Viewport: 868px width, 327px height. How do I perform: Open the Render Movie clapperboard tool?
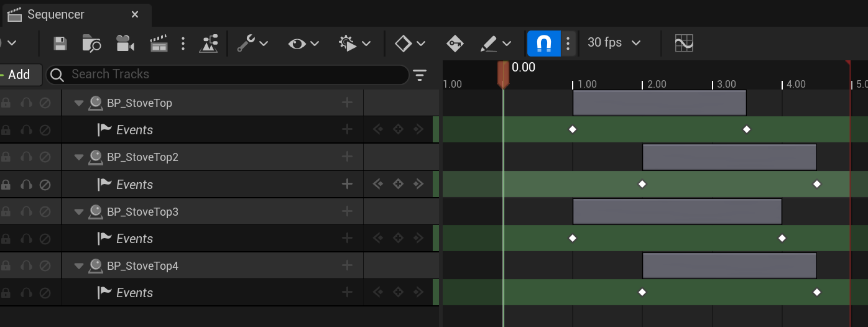tap(159, 44)
